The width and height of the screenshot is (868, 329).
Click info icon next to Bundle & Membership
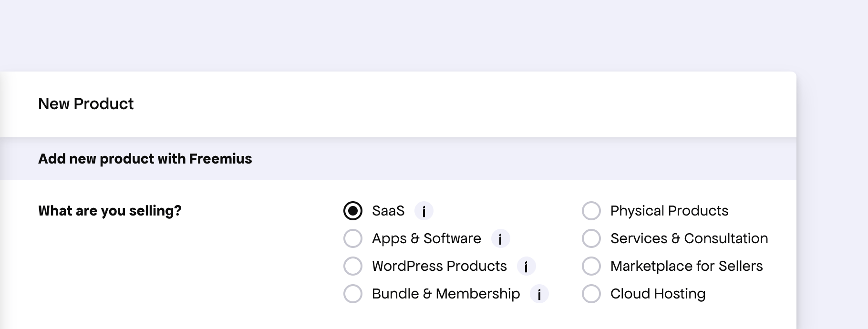pyautogui.click(x=539, y=294)
